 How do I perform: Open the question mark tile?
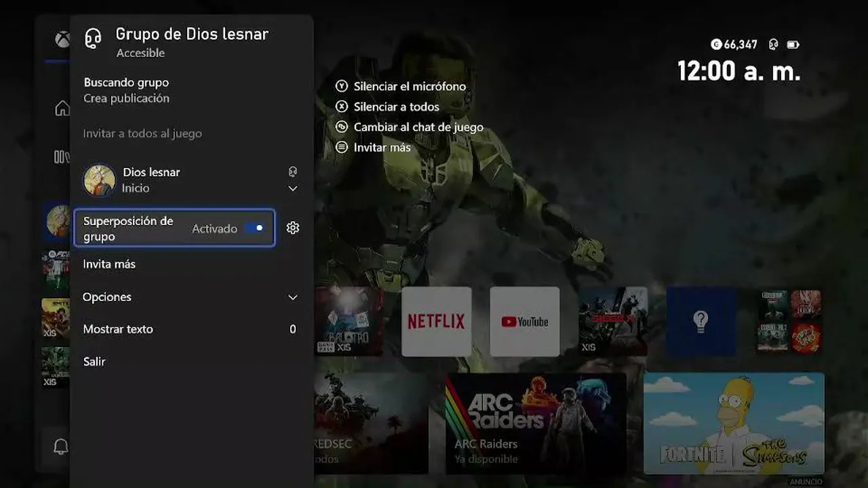tap(701, 321)
